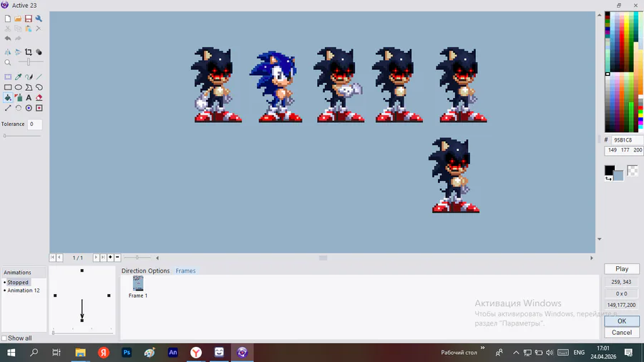Select the Rectangle shape tool

(8, 87)
